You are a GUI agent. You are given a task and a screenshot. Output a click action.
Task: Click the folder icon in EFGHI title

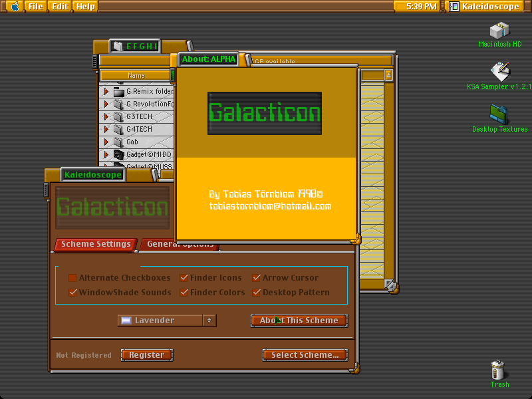point(117,47)
